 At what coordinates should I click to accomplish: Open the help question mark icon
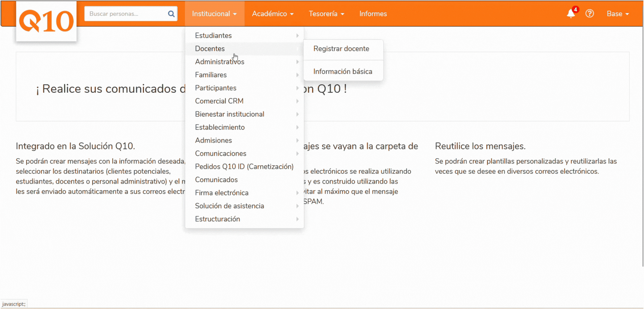click(589, 13)
